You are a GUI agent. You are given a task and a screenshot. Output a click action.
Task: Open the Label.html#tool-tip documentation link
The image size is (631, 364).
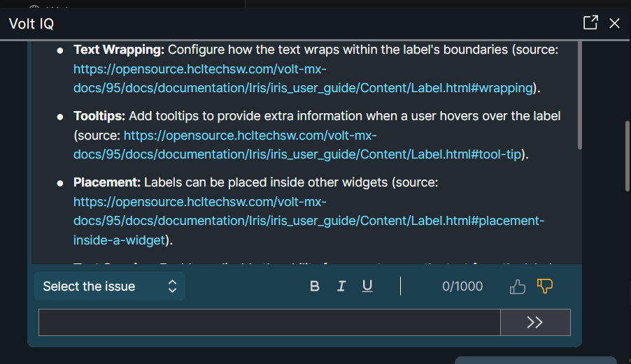coord(298,145)
